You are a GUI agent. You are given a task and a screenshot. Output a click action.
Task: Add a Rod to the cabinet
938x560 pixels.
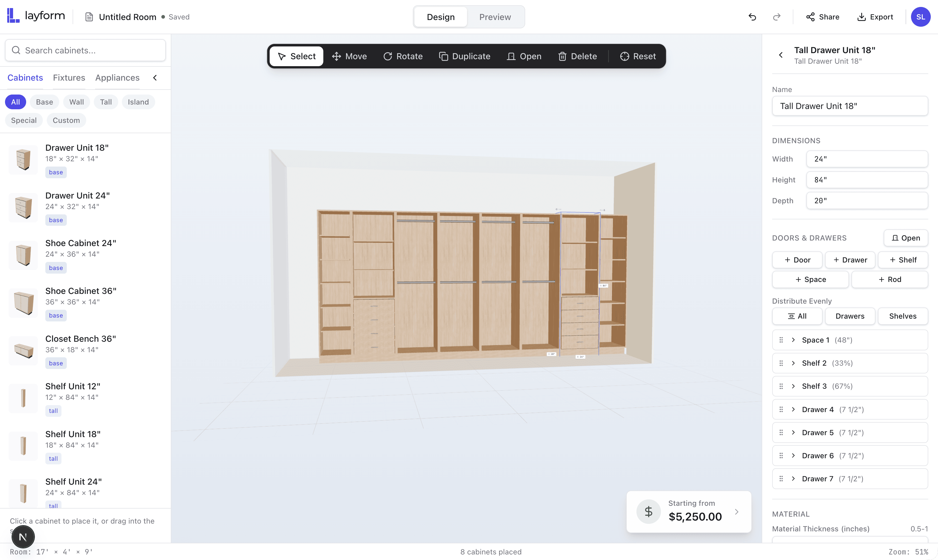890,280
